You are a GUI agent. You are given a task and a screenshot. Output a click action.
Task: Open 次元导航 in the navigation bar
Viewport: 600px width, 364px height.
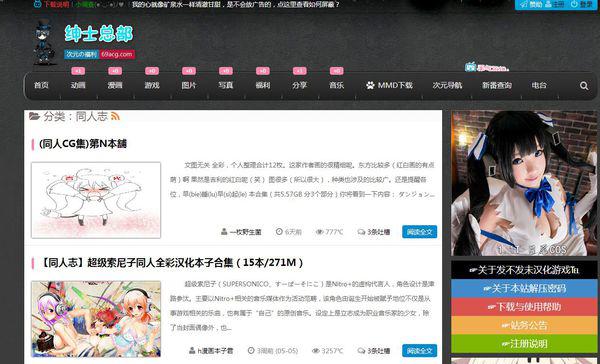click(x=447, y=85)
